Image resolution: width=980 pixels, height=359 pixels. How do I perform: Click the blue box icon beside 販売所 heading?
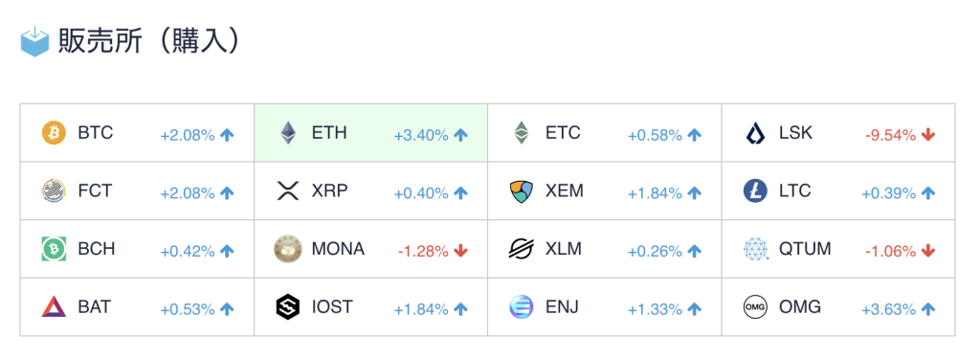[34, 42]
